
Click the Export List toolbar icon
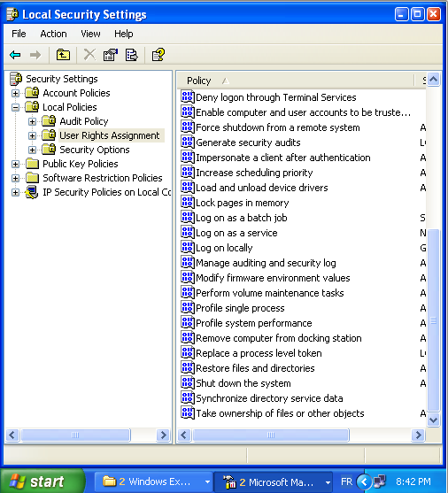point(132,55)
